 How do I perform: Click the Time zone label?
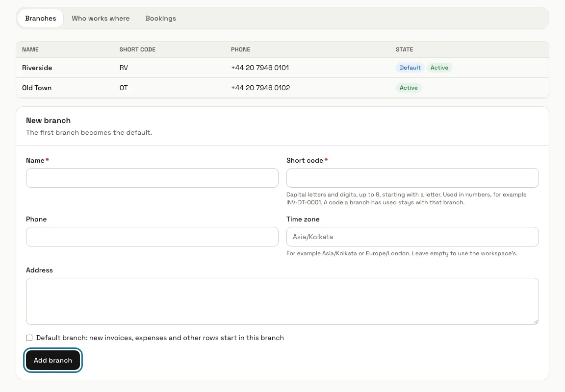303,219
